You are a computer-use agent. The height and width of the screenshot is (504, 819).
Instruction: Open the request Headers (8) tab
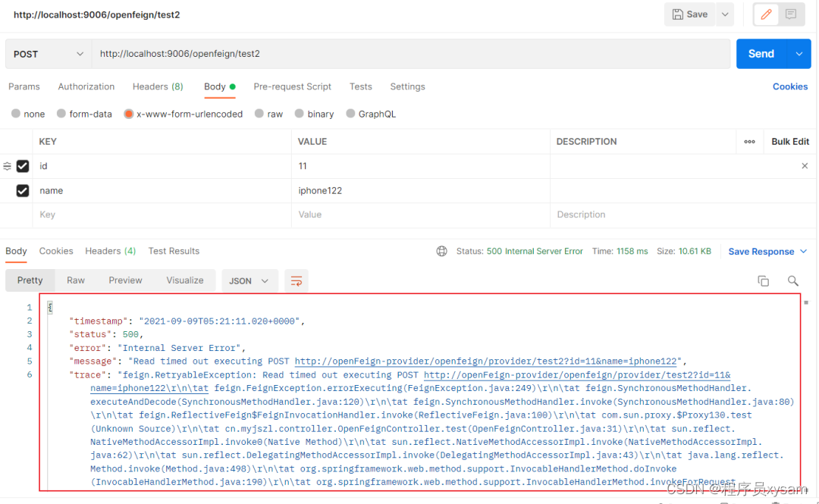coord(158,86)
